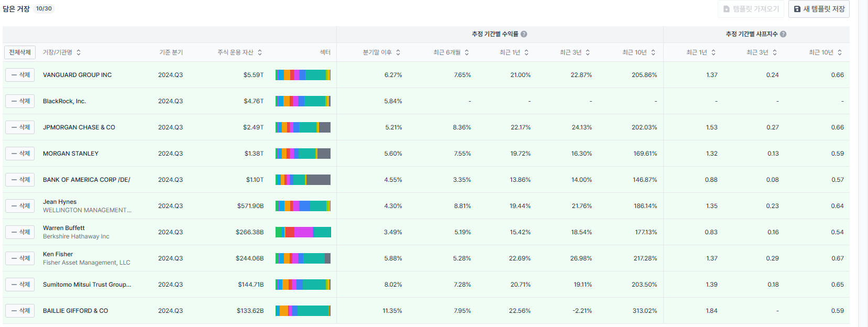Click WELLINGTON MANAGEMENT subtitle

87,210
